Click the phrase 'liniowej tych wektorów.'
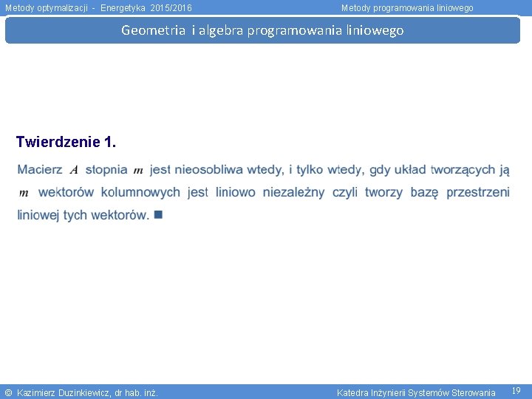Screen dimensions: 532x399 point(83,215)
